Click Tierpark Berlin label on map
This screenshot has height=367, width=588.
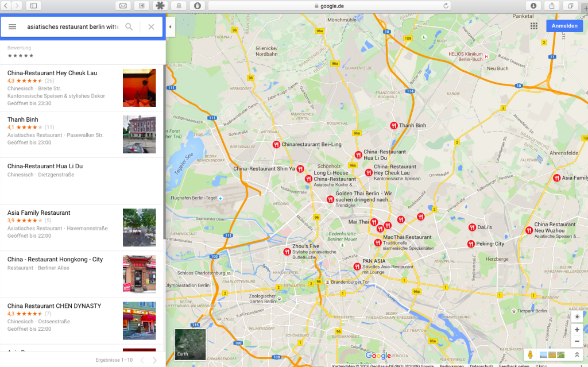[532, 311]
